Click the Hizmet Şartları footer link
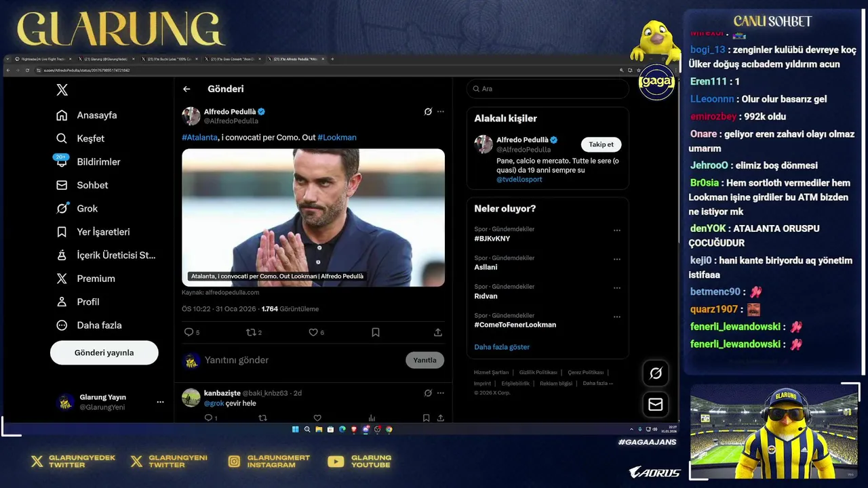This screenshot has width=868, height=488. pos(491,372)
